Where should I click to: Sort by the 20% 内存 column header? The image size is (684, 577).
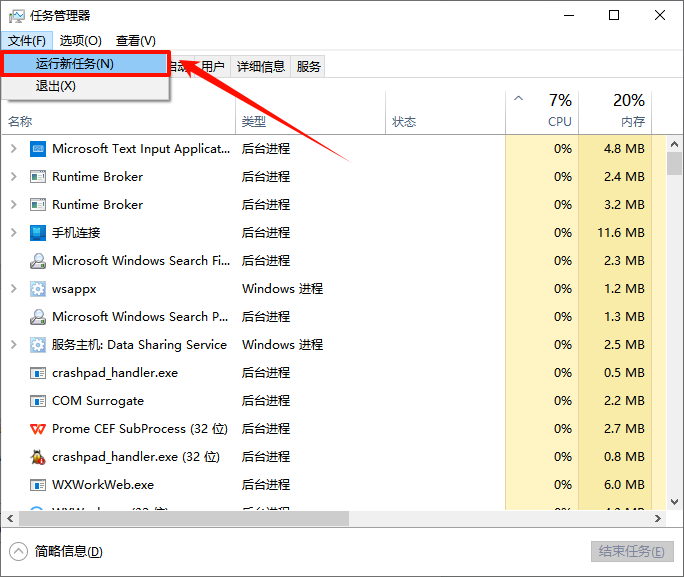click(x=615, y=112)
